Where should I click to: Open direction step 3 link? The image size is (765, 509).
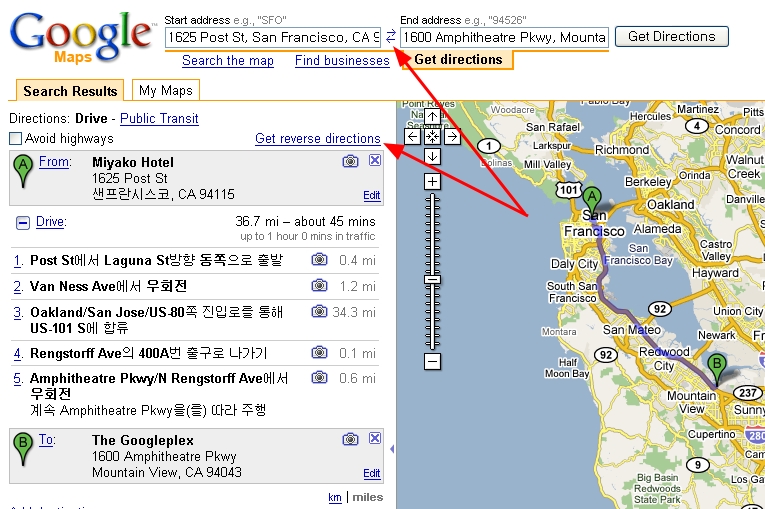18,313
